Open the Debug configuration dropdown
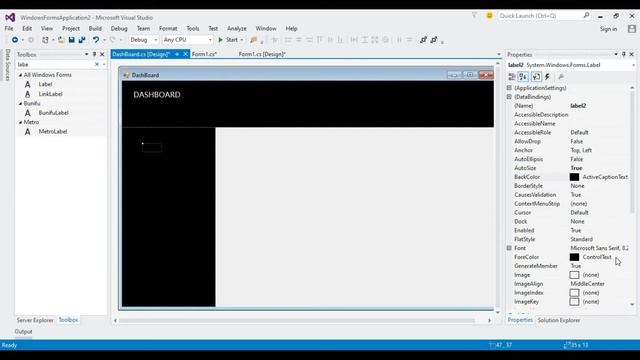 (x=156, y=40)
